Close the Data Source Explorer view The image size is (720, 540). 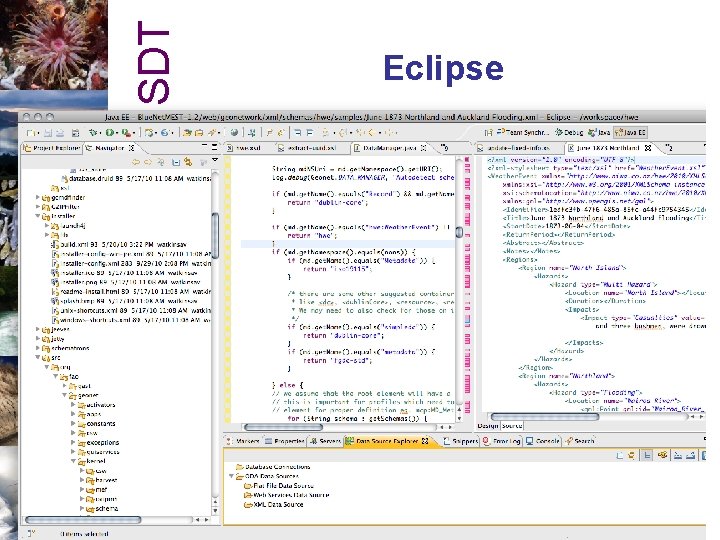click(x=425, y=441)
